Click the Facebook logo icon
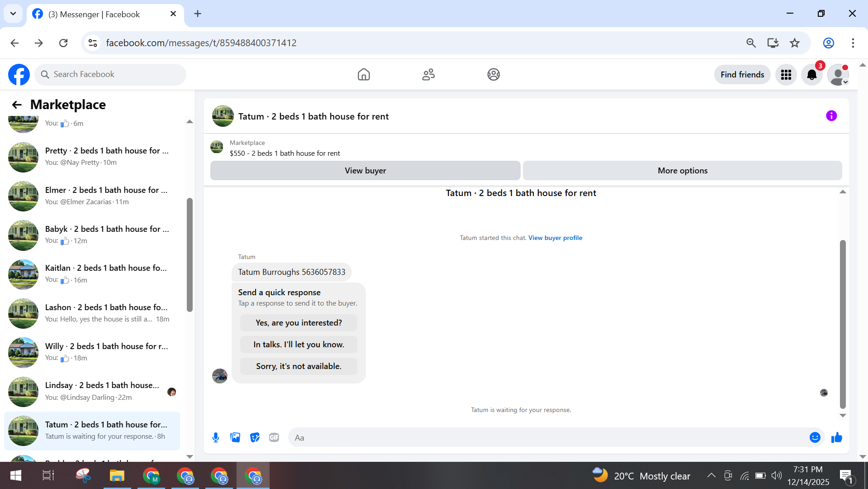The image size is (868, 489). 19,75
